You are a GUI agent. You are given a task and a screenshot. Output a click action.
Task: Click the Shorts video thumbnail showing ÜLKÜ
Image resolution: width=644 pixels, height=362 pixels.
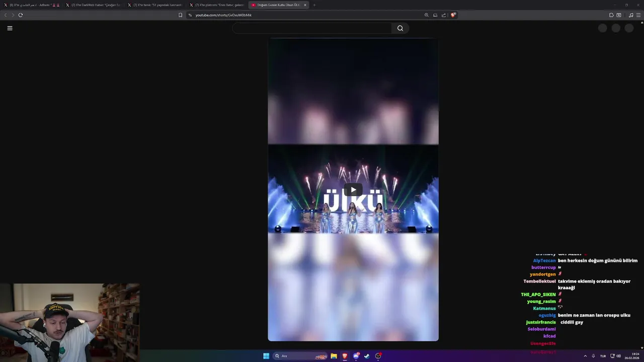click(353, 190)
